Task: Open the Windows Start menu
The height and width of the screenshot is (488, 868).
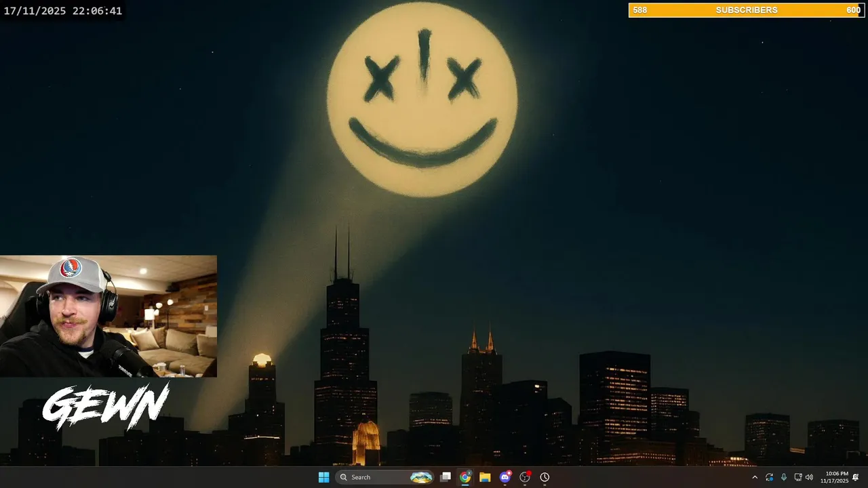Action: 324,477
